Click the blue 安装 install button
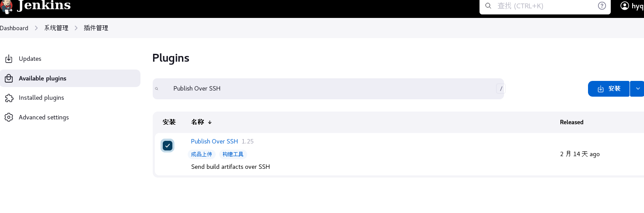 click(x=609, y=88)
